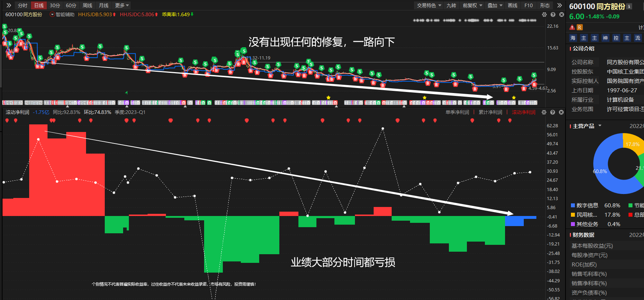This screenshot has height=300, width=644.
Task: Click the red warning triangle icon
Action: (572, 27)
